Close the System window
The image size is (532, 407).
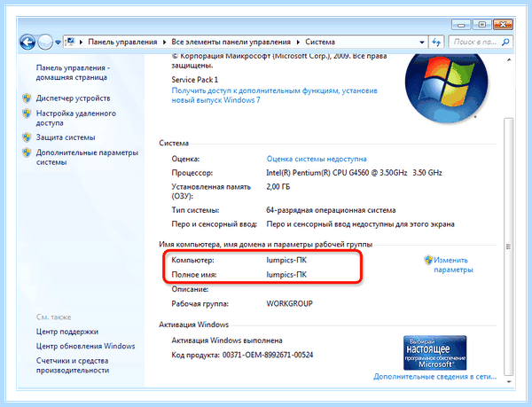point(503,25)
